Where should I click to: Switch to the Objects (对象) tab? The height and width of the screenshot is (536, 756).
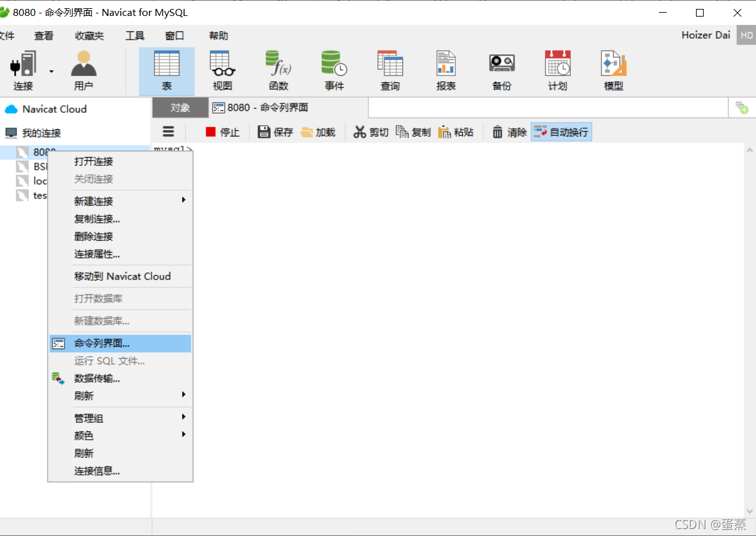pyautogui.click(x=180, y=107)
